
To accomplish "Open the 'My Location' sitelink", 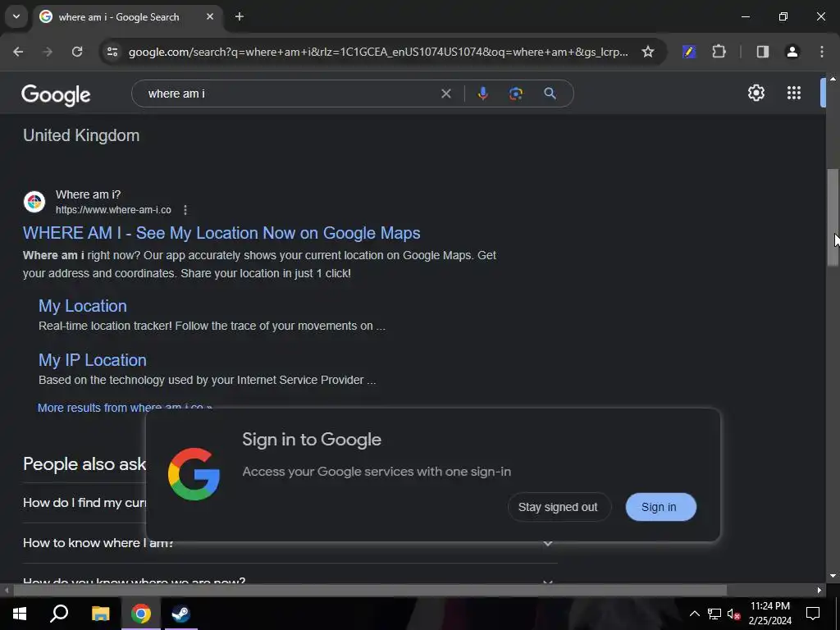I will pos(83,306).
